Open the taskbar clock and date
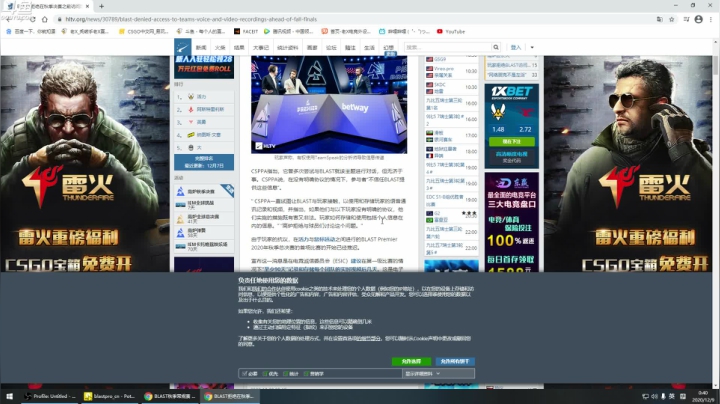 coord(703,396)
